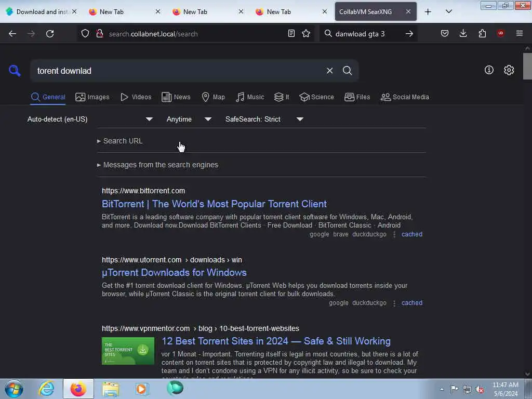Click into the torent downlad search field
This screenshot has width=532, height=399.
coord(177,71)
